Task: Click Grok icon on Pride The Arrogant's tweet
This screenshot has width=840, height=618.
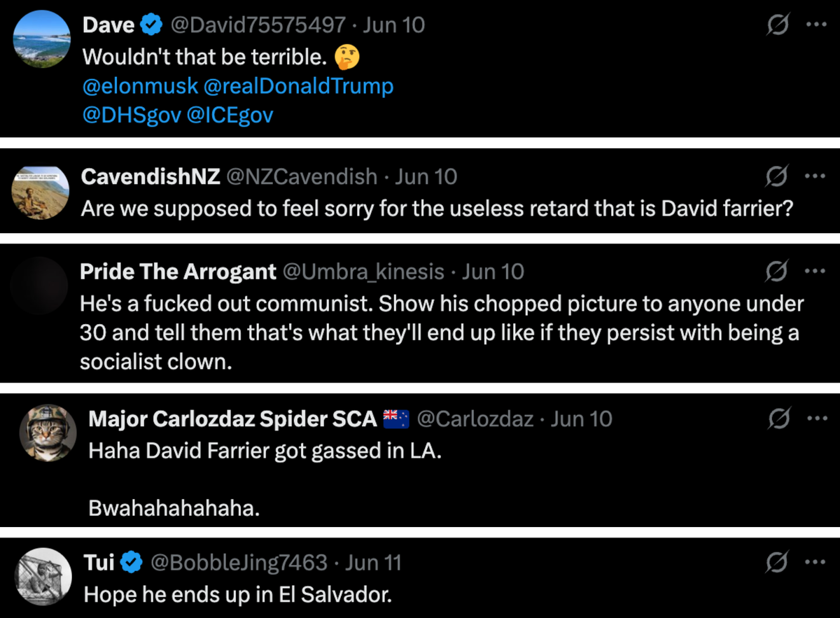Action: (x=777, y=272)
